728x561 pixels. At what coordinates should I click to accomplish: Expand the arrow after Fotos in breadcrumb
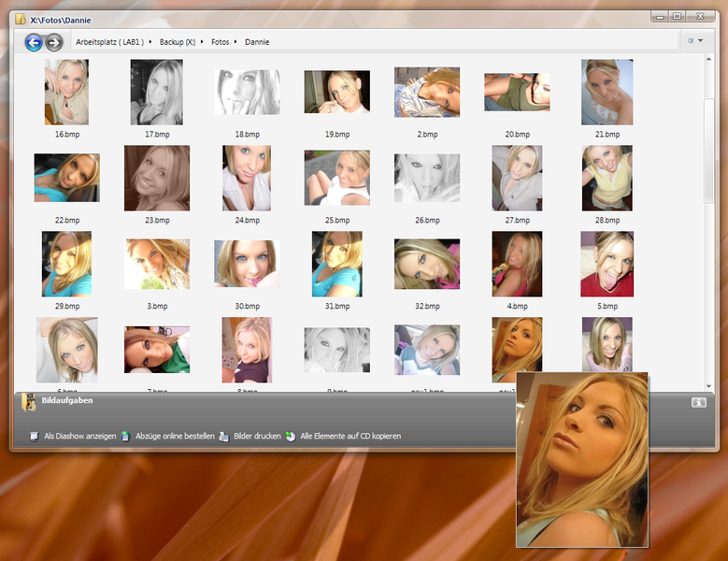(236, 42)
